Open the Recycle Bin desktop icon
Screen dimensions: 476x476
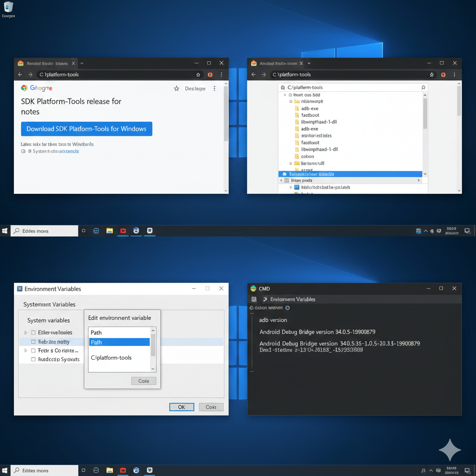pyautogui.click(x=8, y=7)
